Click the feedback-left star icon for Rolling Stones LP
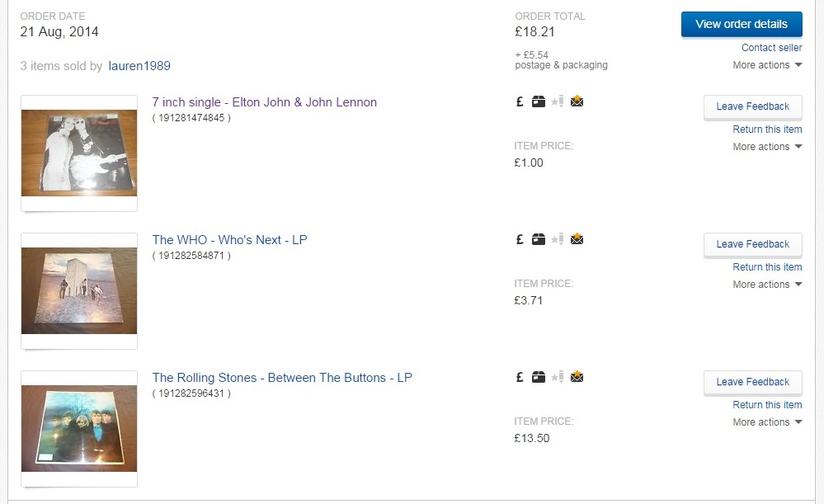Viewport: 824px width, 504px height. tap(557, 378)
